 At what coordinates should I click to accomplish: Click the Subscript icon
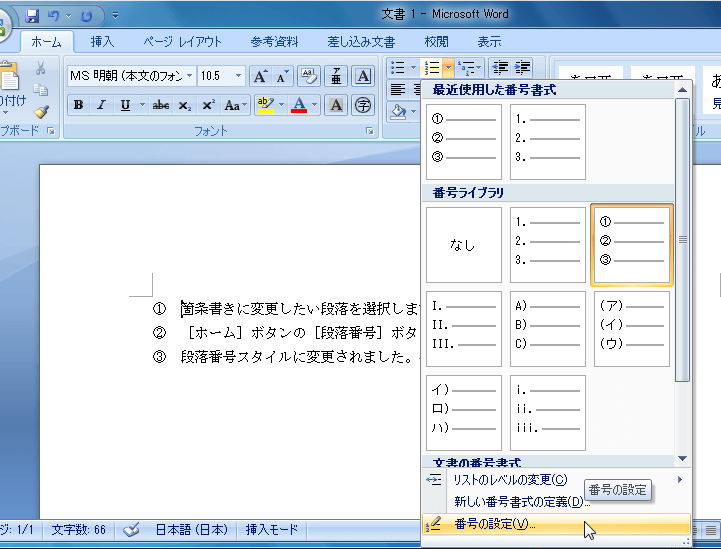[185, 105]
